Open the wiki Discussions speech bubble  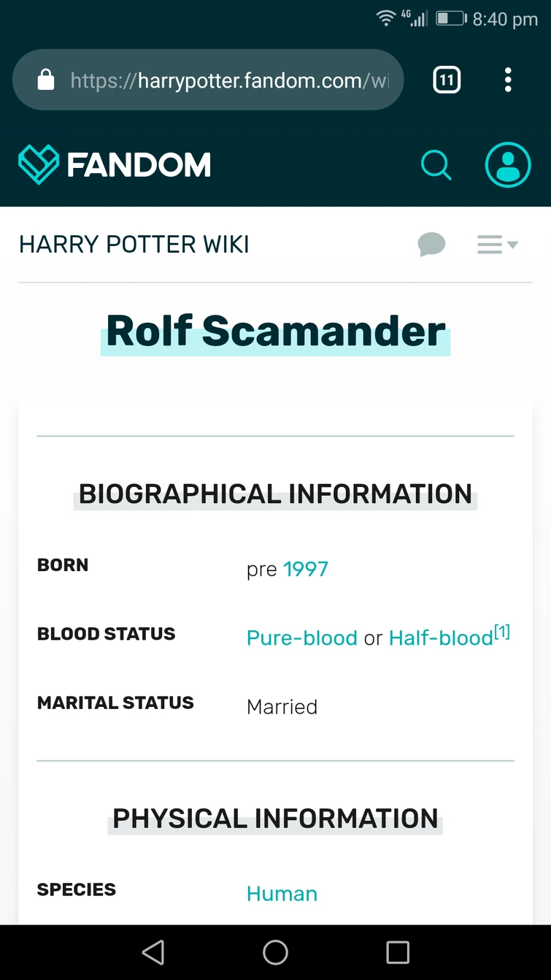point(431,244)
